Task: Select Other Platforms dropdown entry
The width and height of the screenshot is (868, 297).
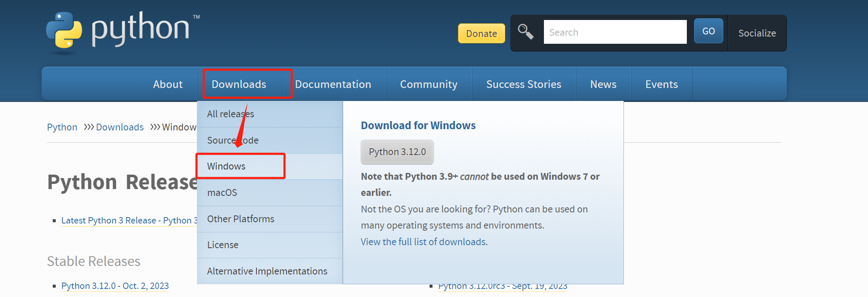Action: click(x=240, y=219)
